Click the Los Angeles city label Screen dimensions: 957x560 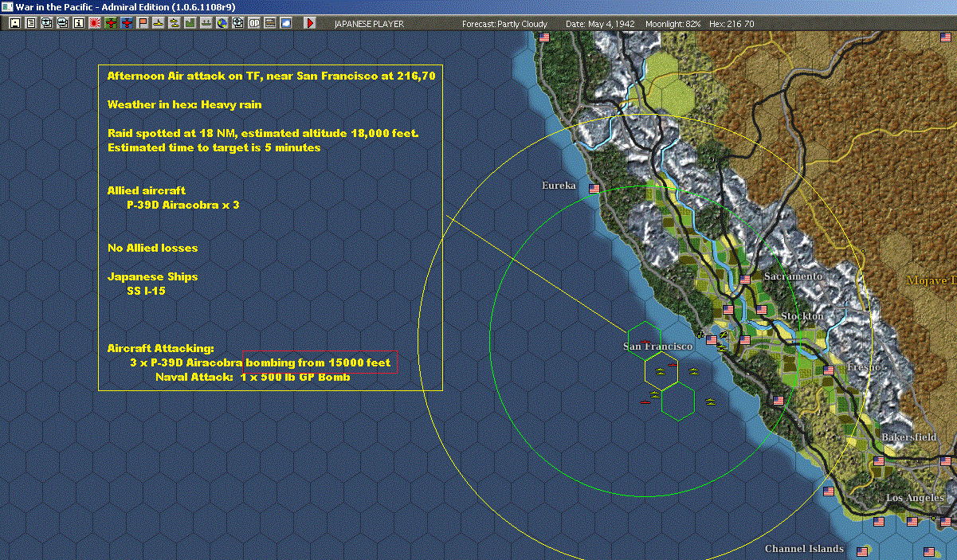click(915, 498)
